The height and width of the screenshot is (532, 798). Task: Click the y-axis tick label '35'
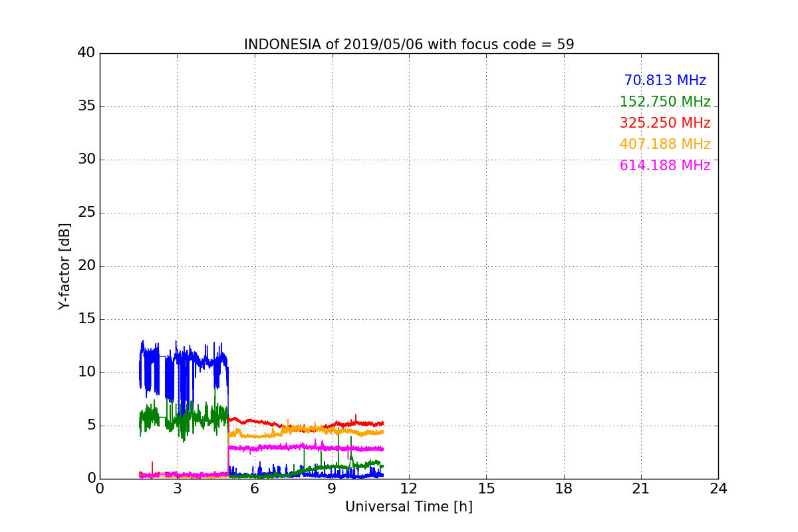point(86,106)
